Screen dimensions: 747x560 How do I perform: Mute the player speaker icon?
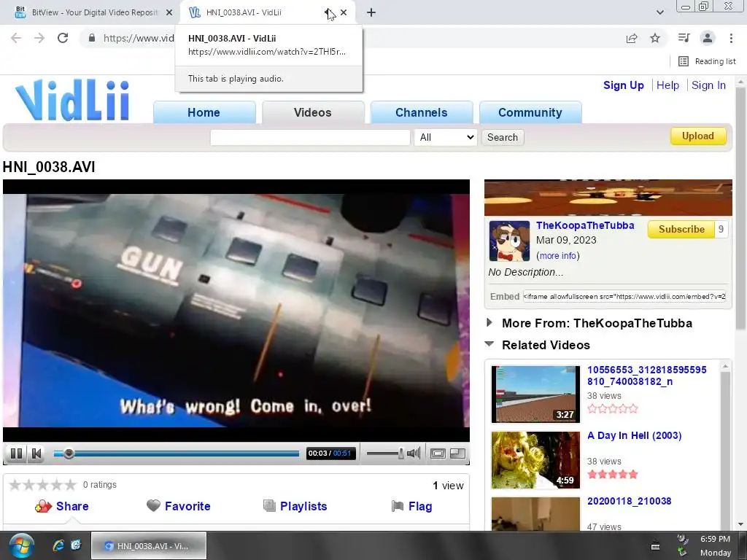pyautogui.click(x=414, y=454)
